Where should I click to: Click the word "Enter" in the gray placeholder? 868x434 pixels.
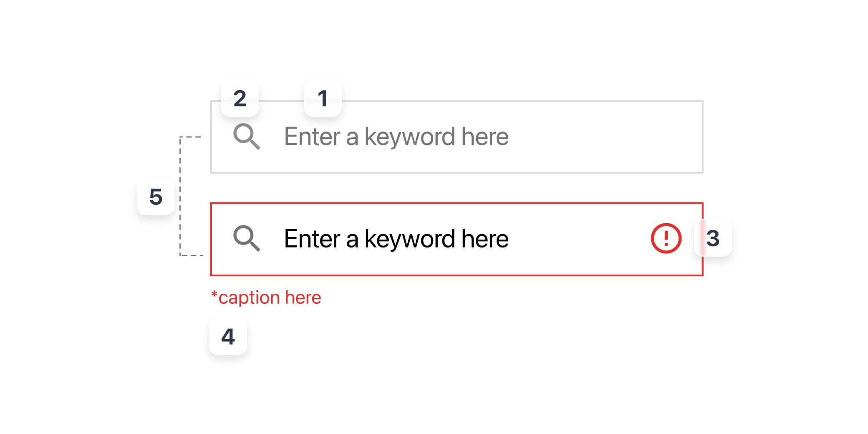[x=312, y=136]
